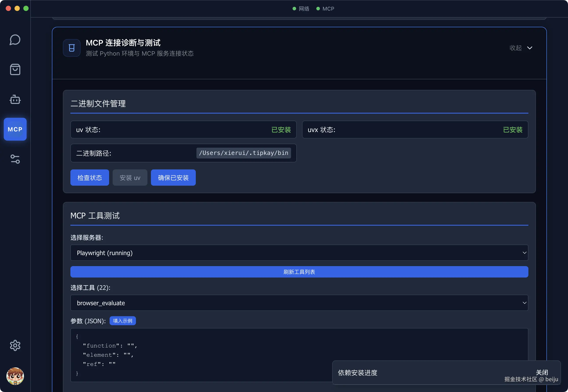Open the sliders/parameters icon in sidebar
The height and width of the screenshot is (392, 568).
click(15, 159)
